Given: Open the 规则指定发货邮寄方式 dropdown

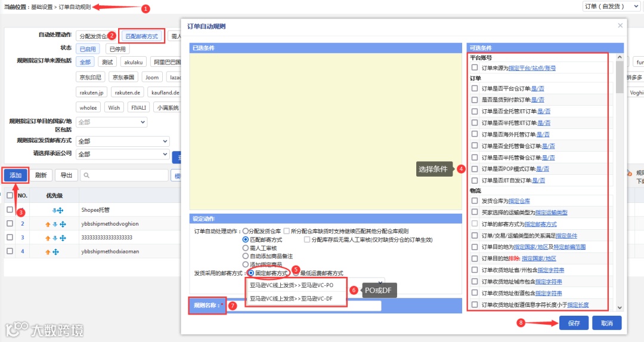Looking at the screenshot, I should pos(122,141).
